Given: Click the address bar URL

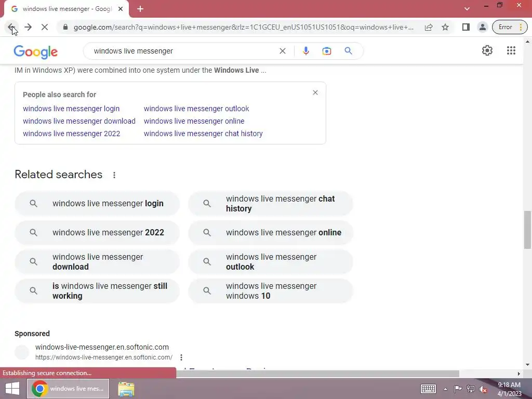Looking at the screenshot, I should click(x=244, y=27).
